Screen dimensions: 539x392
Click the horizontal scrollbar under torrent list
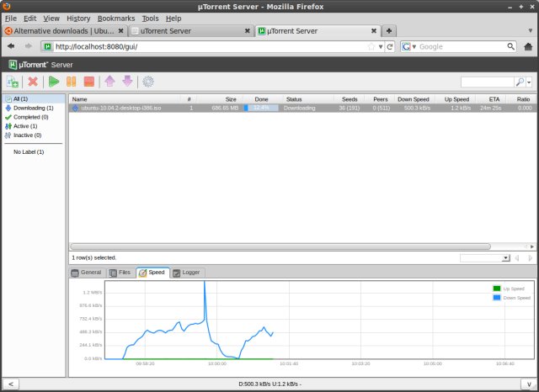pos(278,246)
